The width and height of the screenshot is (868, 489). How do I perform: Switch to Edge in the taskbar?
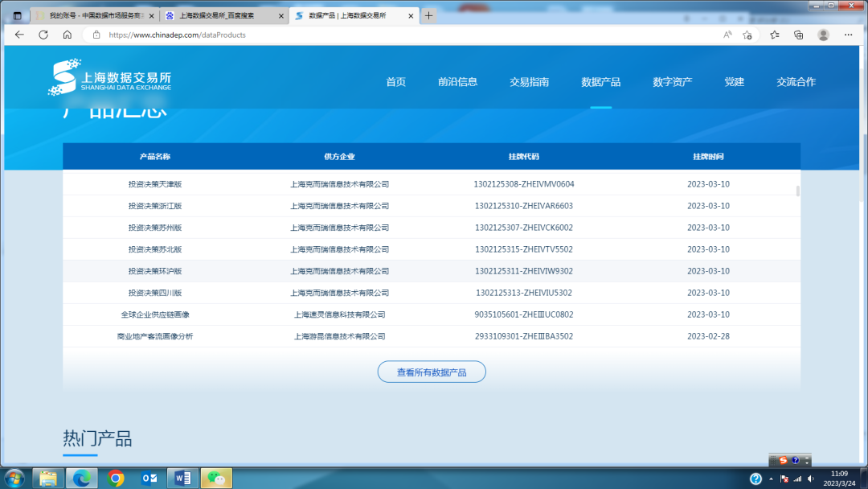81,478
